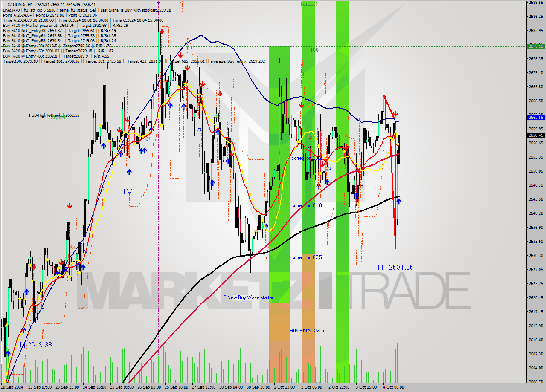Select the 'correction 87.5' label
The height and width of the screenshot is (392, 546).
pyautogui.click(x=307, y=257)
